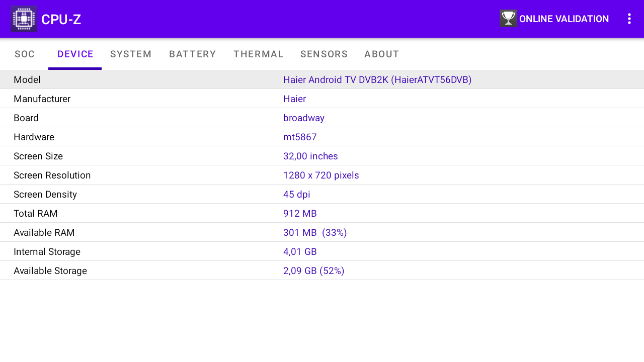
Task: Select the Screen Resolution row label
Action: tap(52, 175)
